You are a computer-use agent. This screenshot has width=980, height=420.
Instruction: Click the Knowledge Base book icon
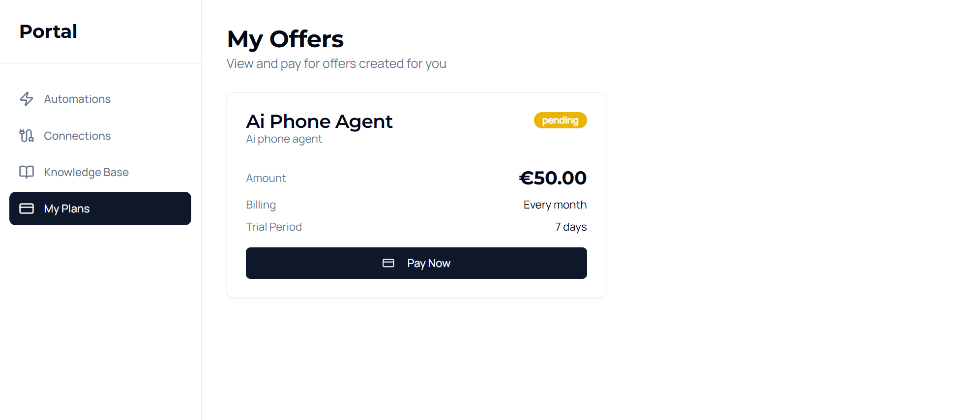point(27,172)
